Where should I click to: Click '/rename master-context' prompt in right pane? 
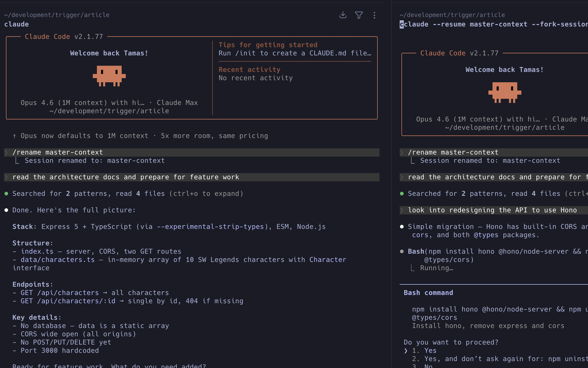pos(494,153)
